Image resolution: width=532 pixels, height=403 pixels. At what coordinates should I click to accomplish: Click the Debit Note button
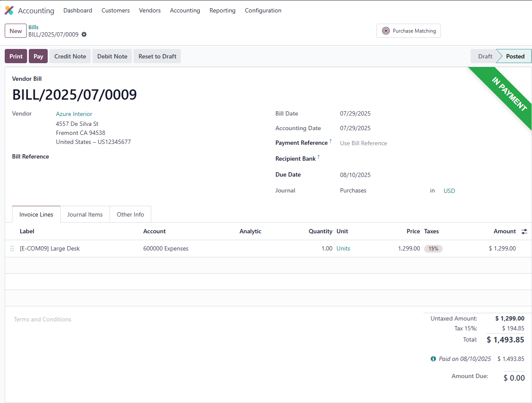click(x=112, y=56)
